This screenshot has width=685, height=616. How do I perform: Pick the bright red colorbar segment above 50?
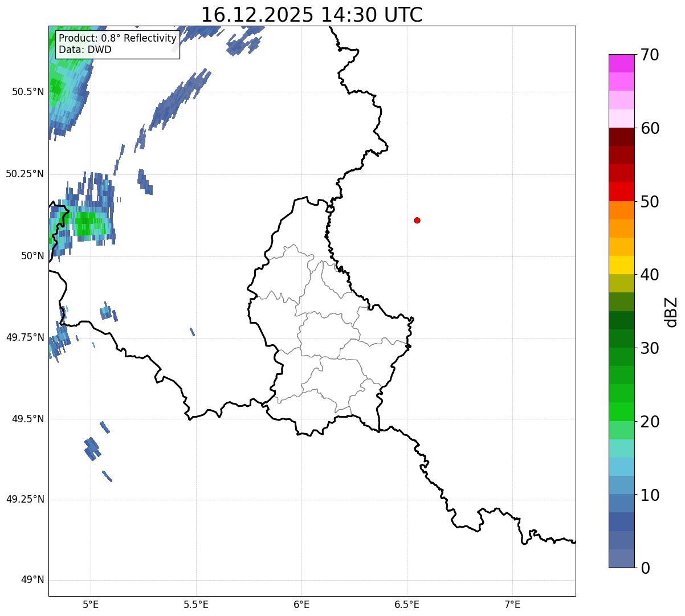pos(622,191)
